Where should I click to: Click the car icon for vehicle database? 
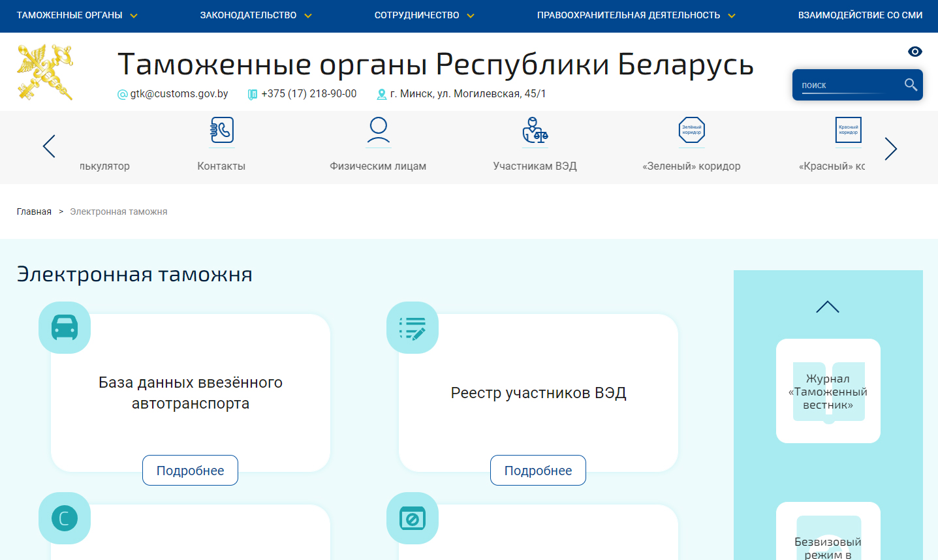pos(65,328)
